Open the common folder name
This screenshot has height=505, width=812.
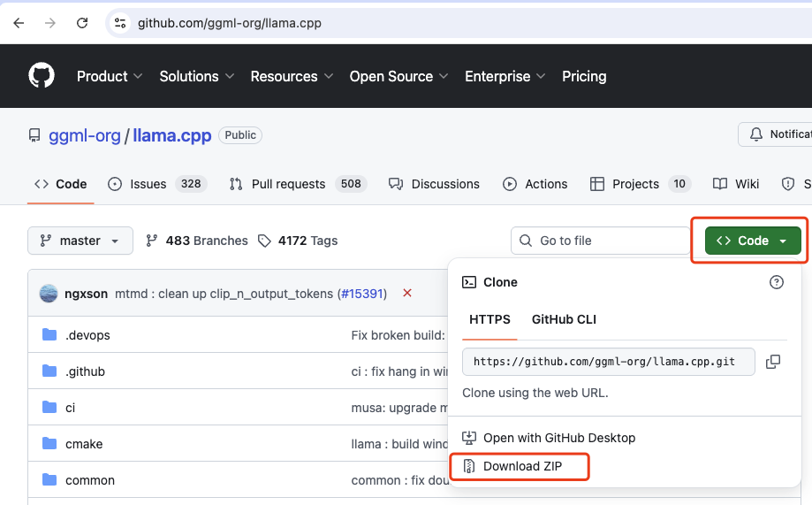[x=89, y=480]
